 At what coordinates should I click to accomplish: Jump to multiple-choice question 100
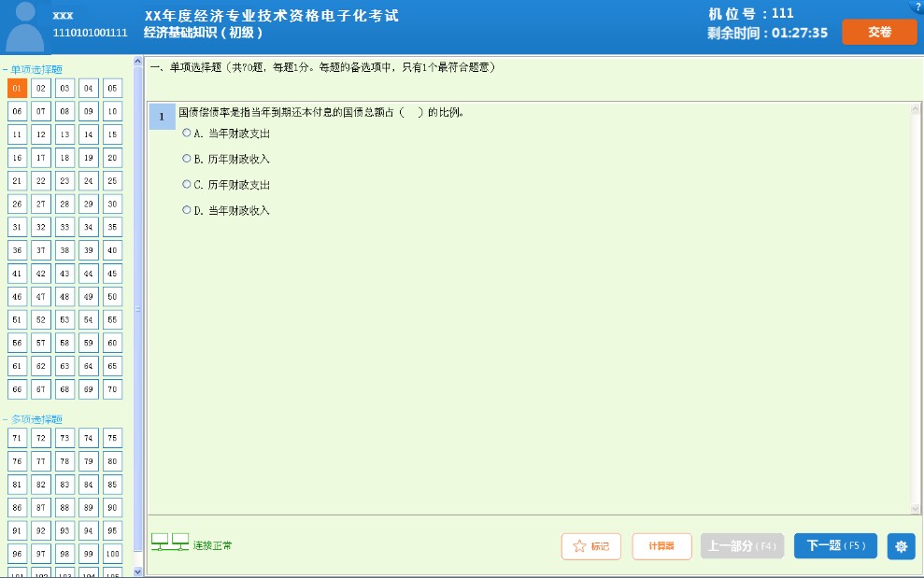pos(112,554)
